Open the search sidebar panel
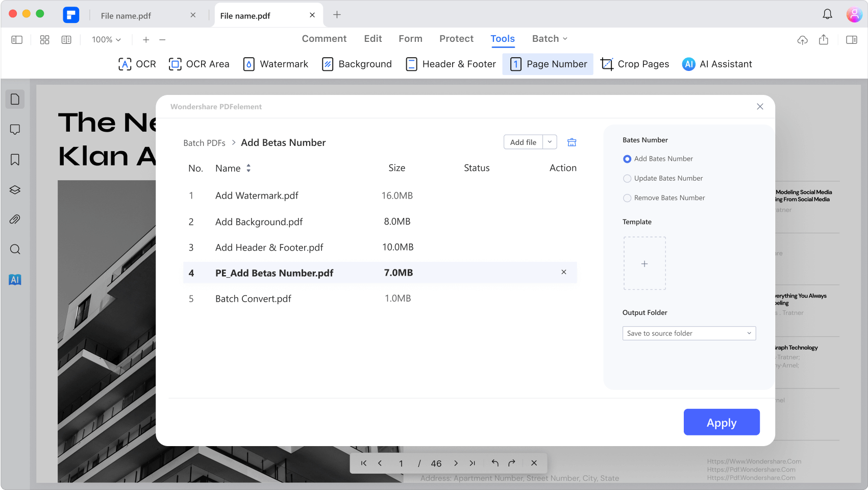Viewport: 868px width, 490px height. click(15, 250)
